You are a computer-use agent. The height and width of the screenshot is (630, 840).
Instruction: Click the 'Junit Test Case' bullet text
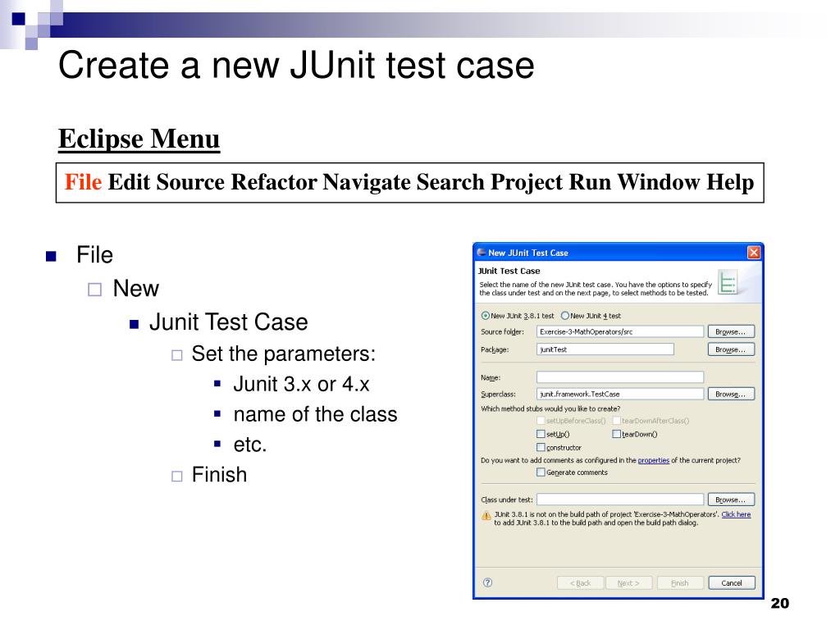point(229,322)
